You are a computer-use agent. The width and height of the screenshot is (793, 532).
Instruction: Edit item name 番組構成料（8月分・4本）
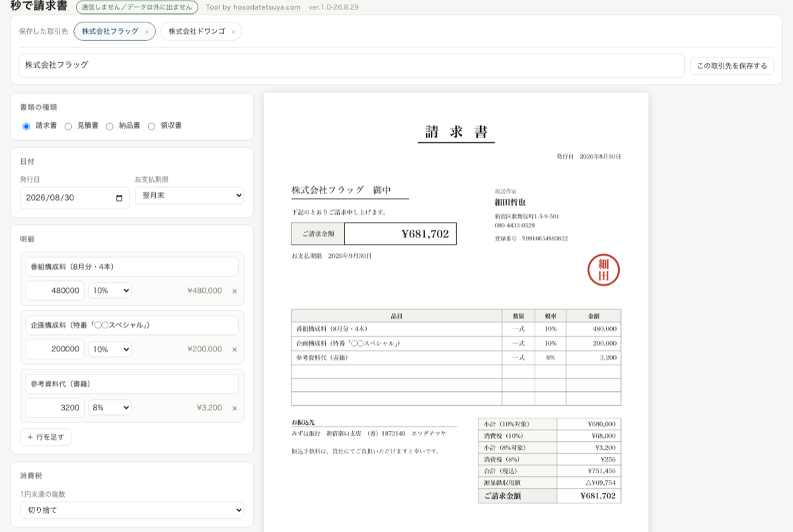point(132,267)
